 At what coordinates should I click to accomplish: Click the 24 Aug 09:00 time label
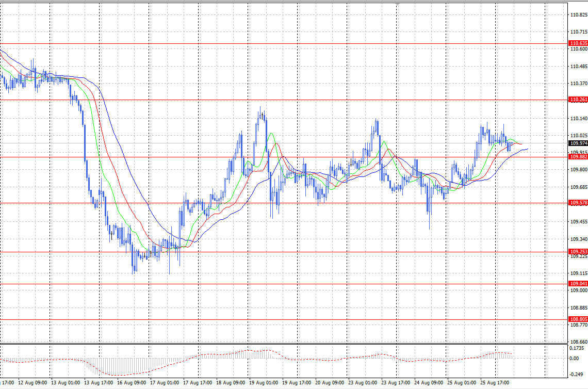[429, 383]
